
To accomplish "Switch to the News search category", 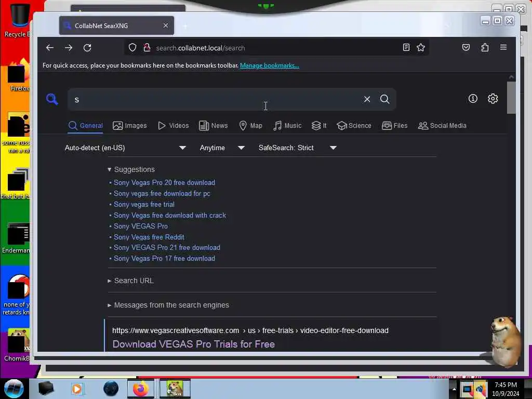I will (213, 126).
